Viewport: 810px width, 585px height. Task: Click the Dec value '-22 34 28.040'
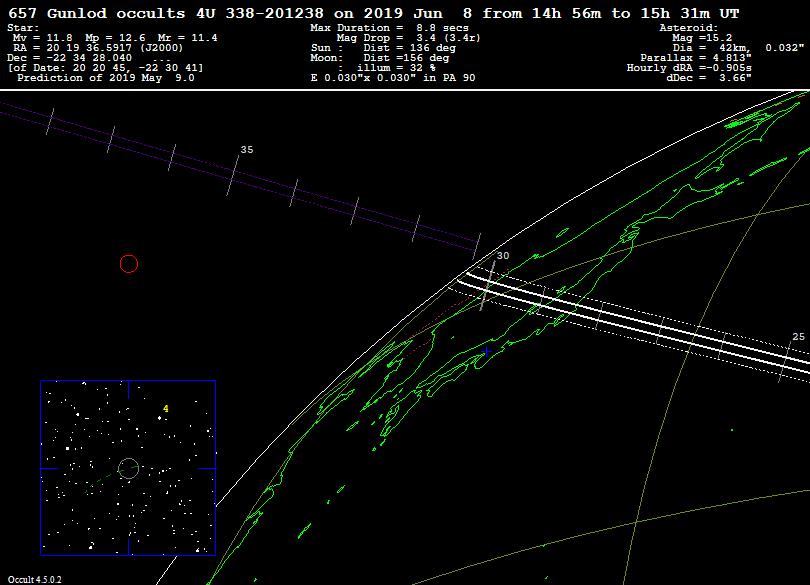click(84, 57)
